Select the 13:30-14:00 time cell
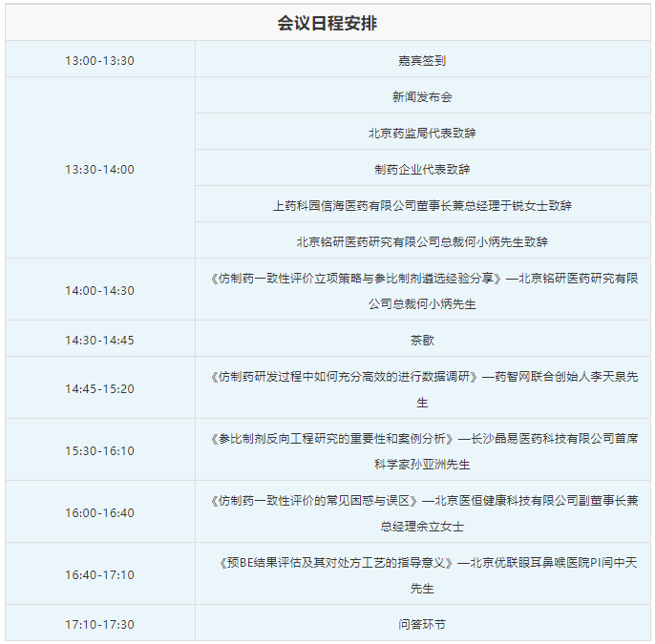The image size is (655, 644). pyautogui.click(x=99, y=169)
